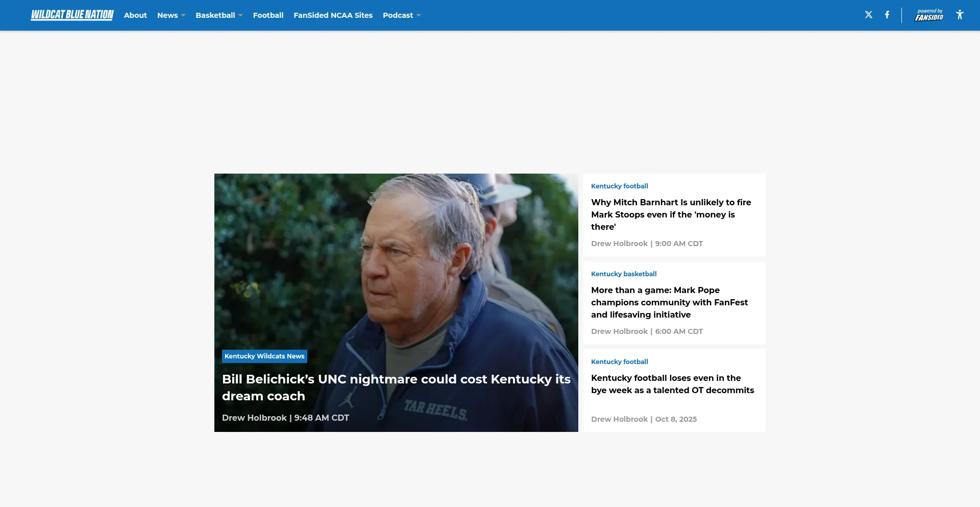Open the Facebook social icon
980x507 pixels.
click(x=887, y=15)
